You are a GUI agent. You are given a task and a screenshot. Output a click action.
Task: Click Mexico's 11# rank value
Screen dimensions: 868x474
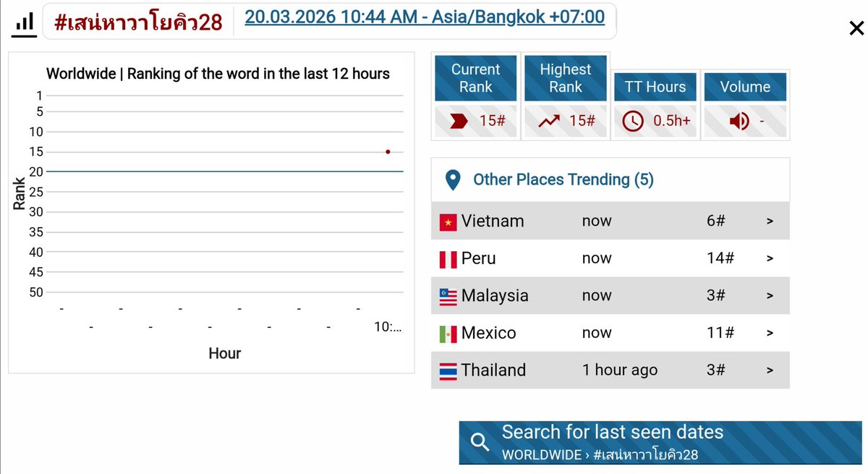pos(720,333)
